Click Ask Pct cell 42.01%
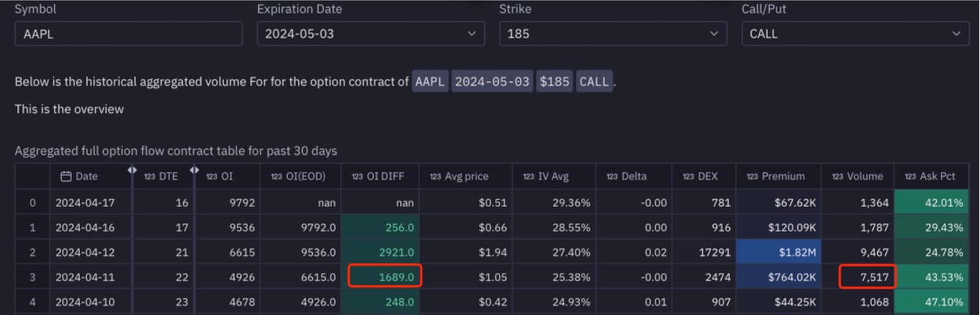The width and height of the screenshot is (980, 315). (x=931, y=203)
